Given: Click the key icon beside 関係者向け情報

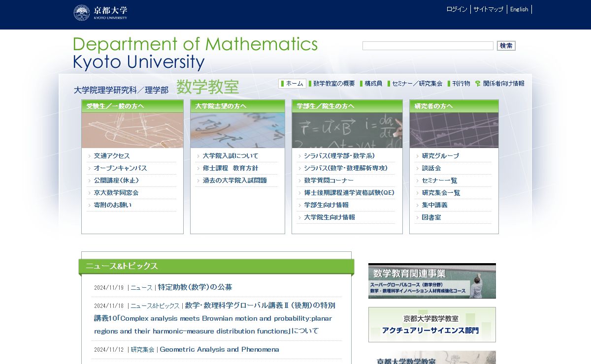Looking at the screenshot, I should pos(478,84).
